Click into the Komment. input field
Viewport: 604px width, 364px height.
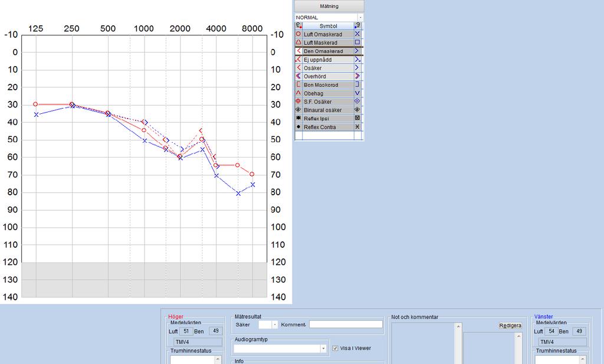346,324
